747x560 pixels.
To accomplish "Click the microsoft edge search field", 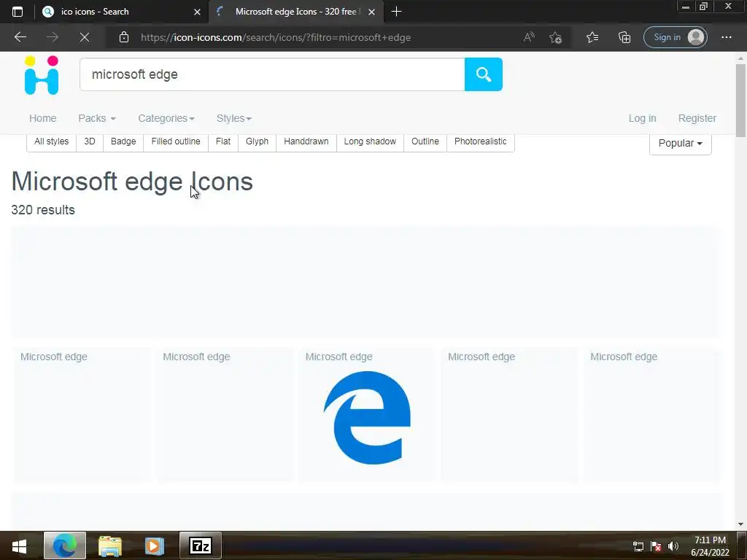I will tap(272, 74).
